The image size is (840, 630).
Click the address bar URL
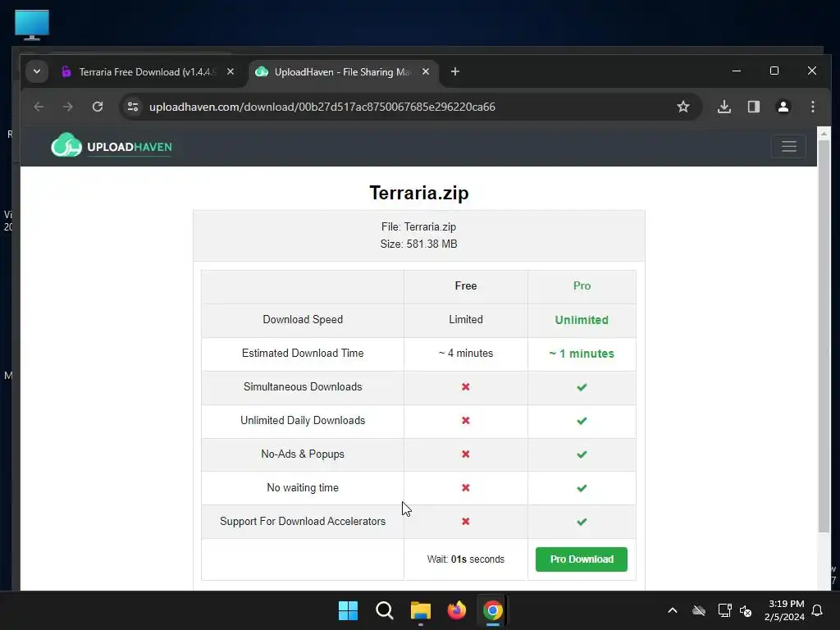322,107
